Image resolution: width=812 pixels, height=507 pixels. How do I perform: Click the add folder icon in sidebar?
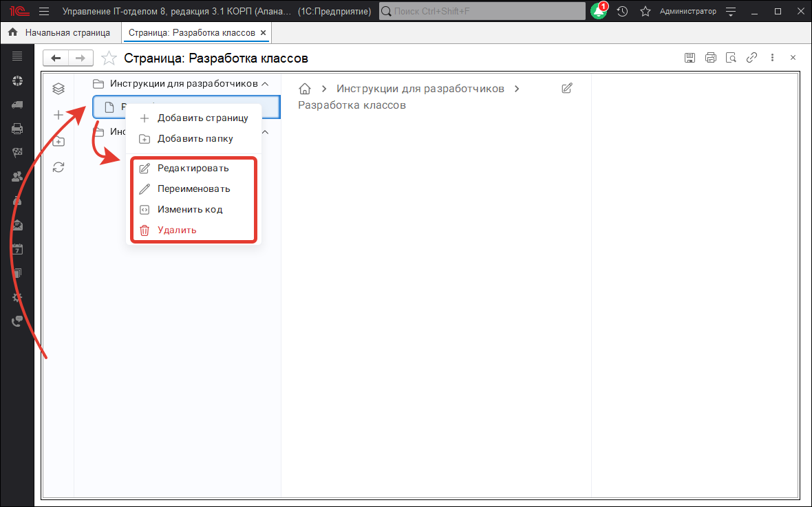pyautogui.click(x=58, y=141)
